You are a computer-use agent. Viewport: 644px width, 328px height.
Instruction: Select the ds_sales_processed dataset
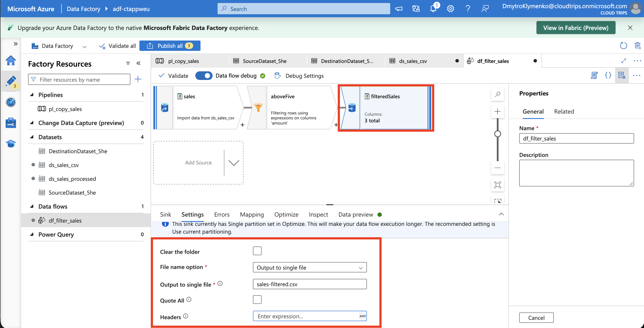point(72,179)
